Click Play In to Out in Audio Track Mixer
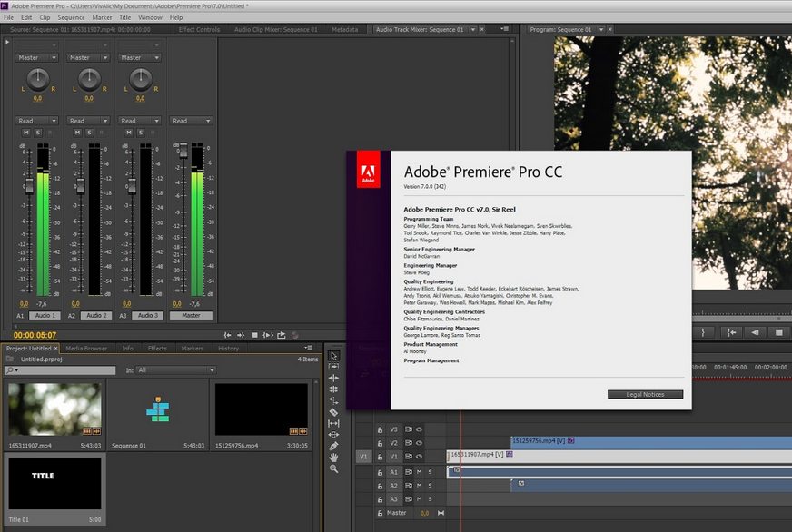 click(268, 335)
